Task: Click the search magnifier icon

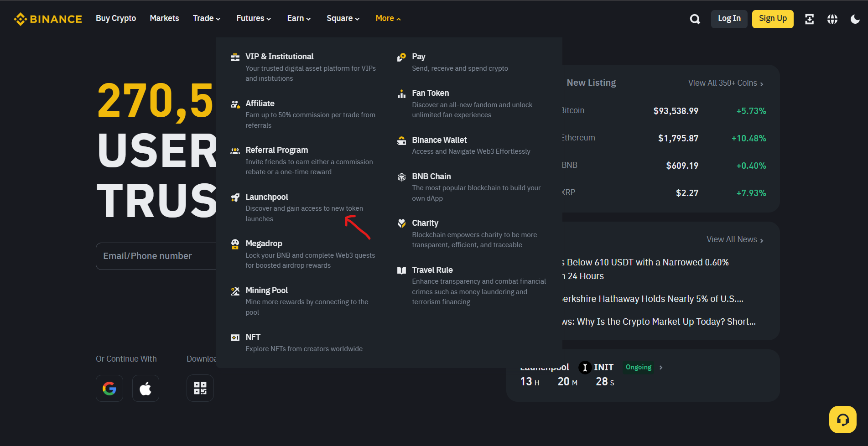Action: (695, 19)
